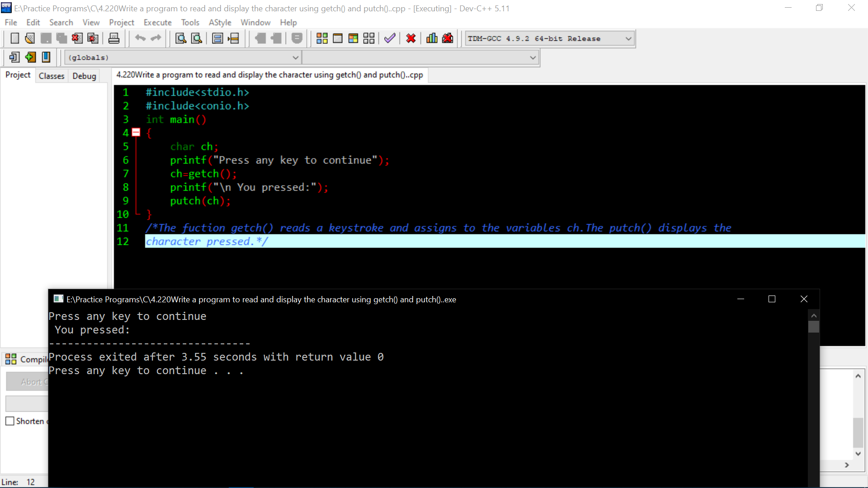
Task: Click the Project tab
Action: (17, 75)
